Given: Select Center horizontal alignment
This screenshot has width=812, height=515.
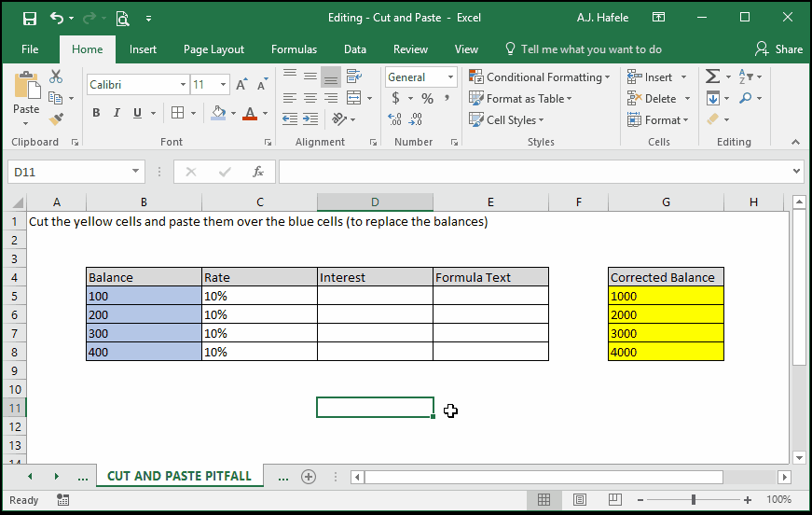Looking at the screenshot, I should tap(310, 98).
